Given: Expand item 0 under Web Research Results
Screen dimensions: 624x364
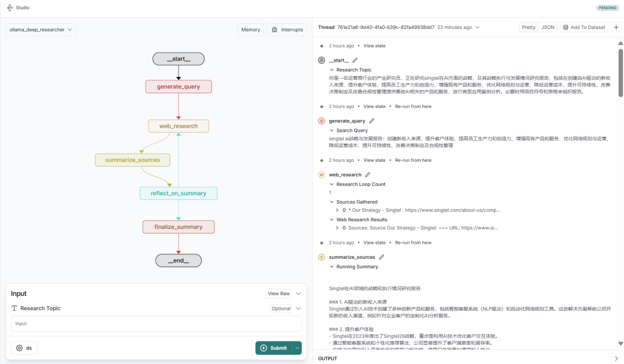Looking at the screenshot, I should (x=337, y=228).
